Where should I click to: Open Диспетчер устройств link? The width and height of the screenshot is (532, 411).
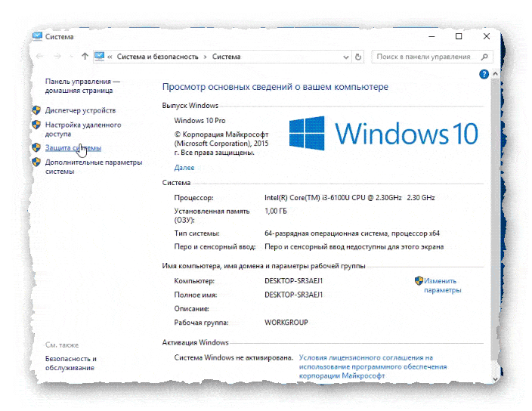click(x=80, y=110)
